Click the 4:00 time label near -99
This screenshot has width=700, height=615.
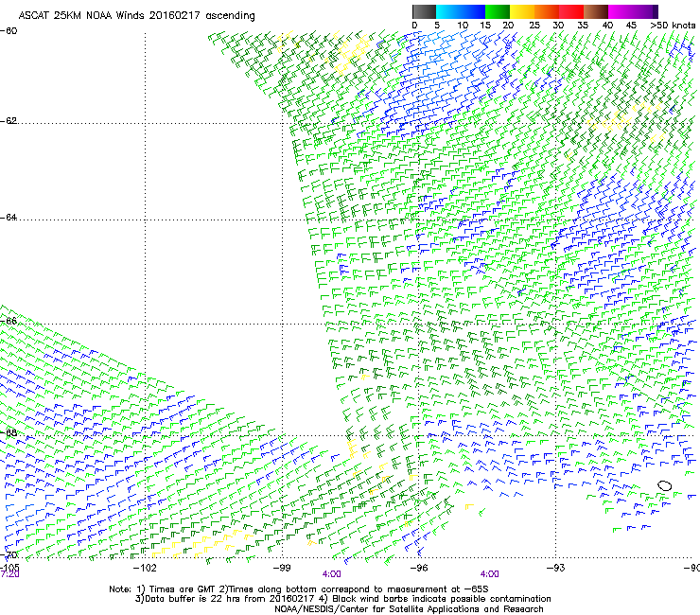click(332, 574)
